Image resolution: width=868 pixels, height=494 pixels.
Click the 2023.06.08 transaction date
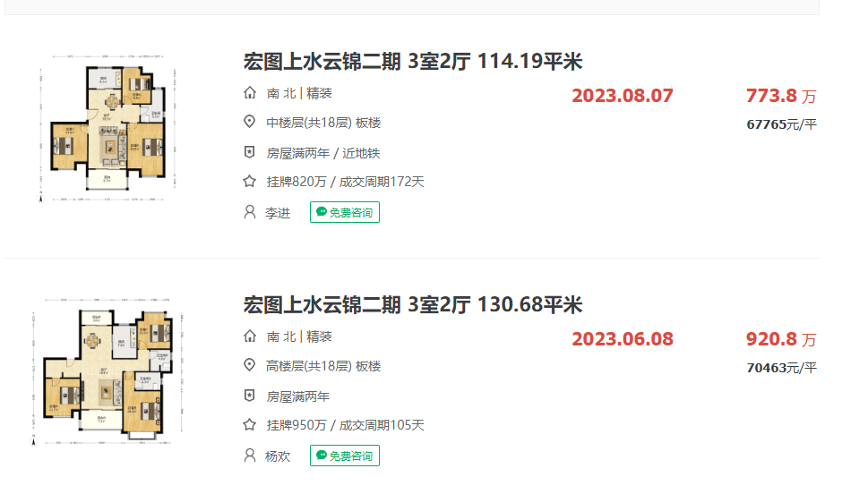coord(623,339)
